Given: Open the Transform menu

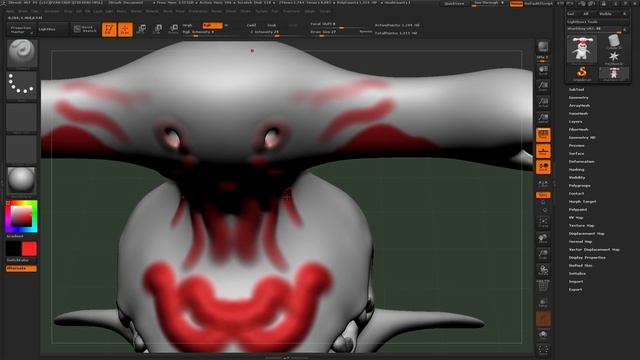Looking at the screenshot, I should coord(291,11).
